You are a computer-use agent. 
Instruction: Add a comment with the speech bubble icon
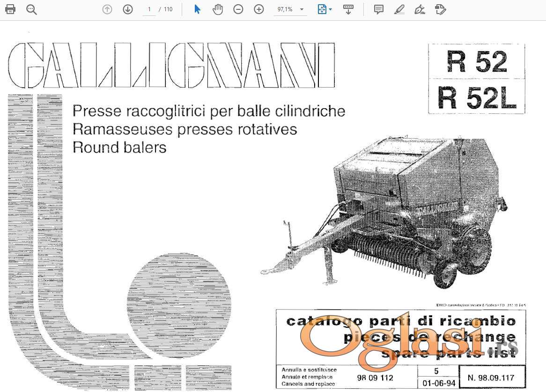click(378, 9)
